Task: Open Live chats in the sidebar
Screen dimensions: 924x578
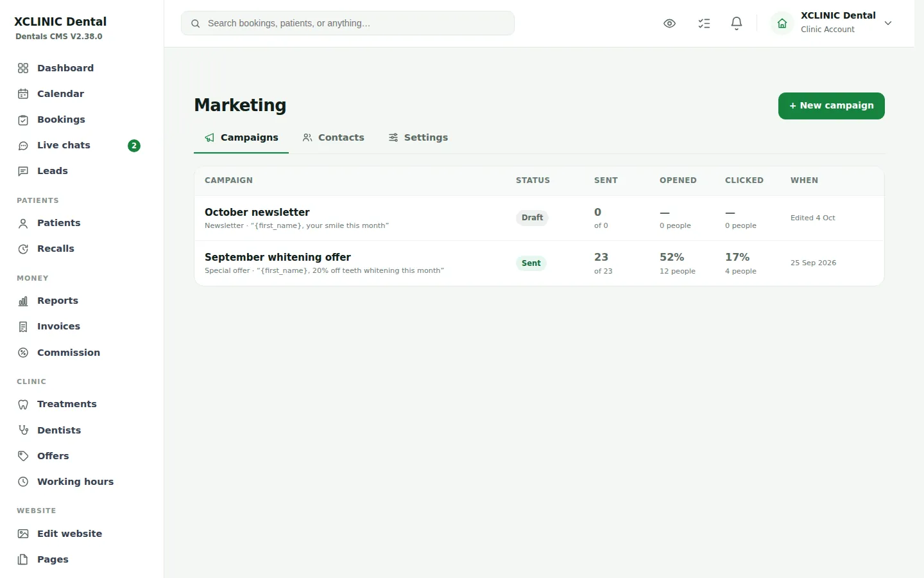Action: (x=79, y=146)
